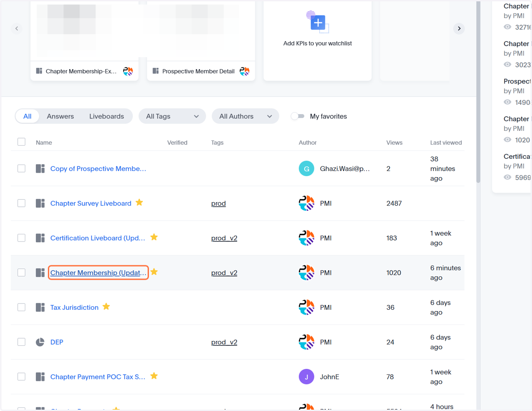Click Ghazi.Wasi author avatar
The width and height of the screenshot is (532, 411).
click(306, 169)
